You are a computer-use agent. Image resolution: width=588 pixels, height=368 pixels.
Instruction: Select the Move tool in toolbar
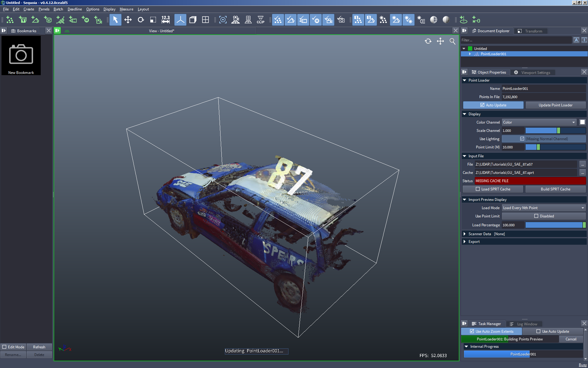coord(128,20)
